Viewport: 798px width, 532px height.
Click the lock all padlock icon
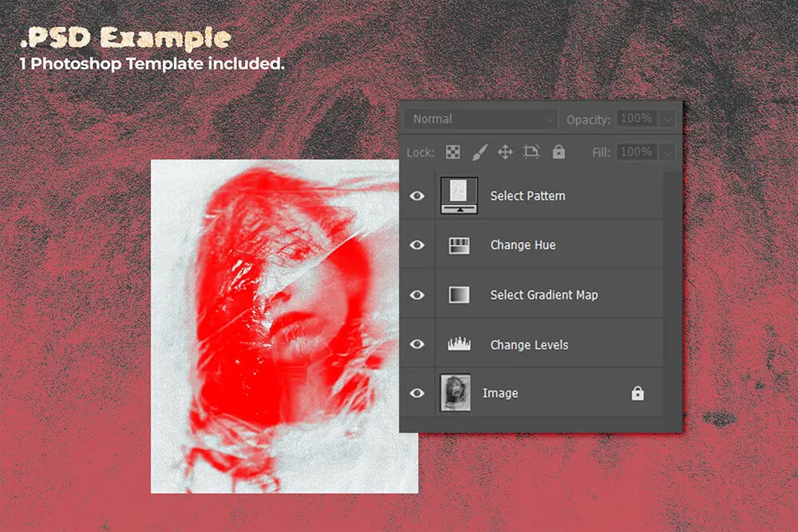click(x=559, y=152)
